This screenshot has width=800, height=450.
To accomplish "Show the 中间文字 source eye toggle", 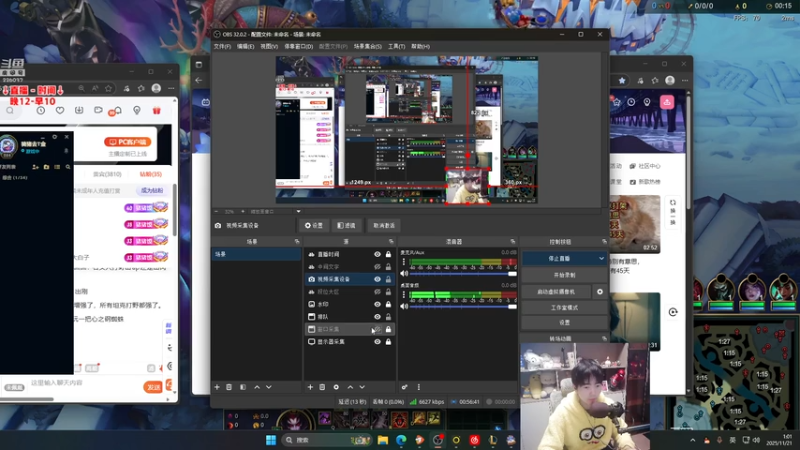I will click(x=378, y=267).
